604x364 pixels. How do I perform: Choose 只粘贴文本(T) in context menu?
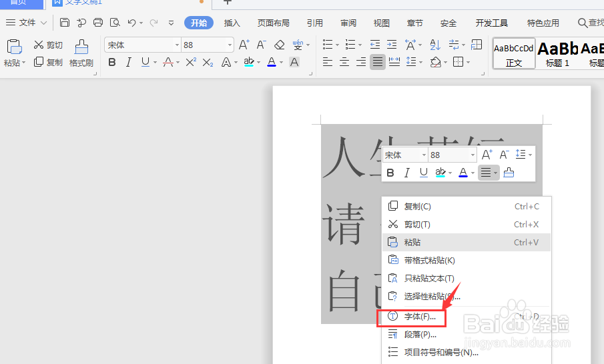[467, 278]
